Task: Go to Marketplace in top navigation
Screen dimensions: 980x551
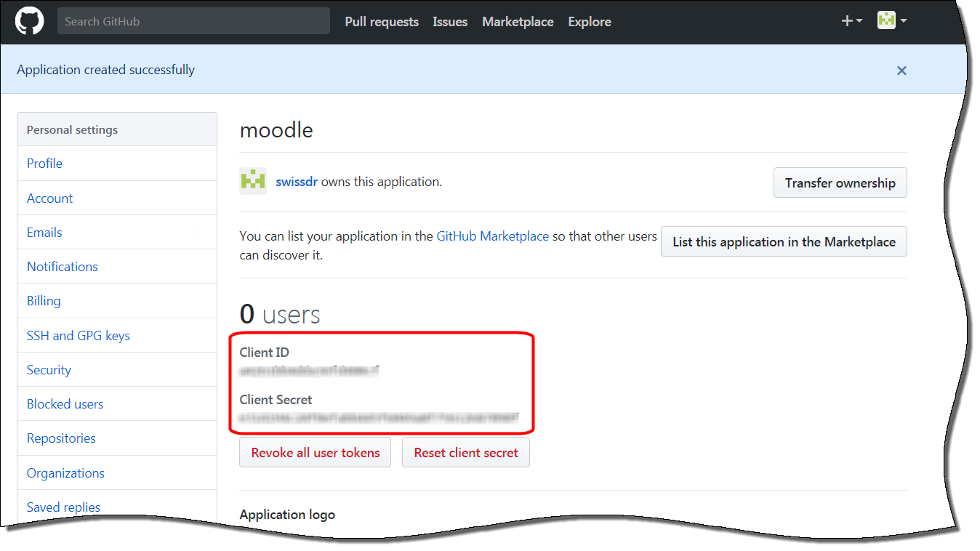Action: pos(518,22)
